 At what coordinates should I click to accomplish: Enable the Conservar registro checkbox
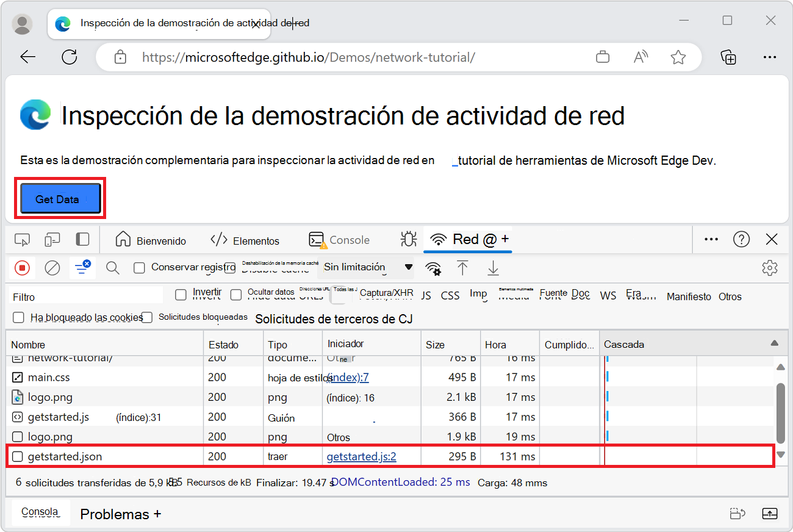coord(139,267)
